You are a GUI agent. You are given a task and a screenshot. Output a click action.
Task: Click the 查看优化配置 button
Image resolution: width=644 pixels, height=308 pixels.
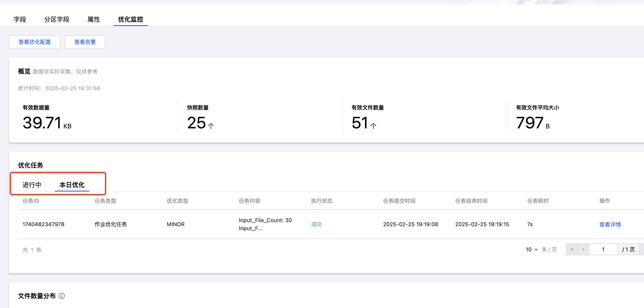coord(35,42)
